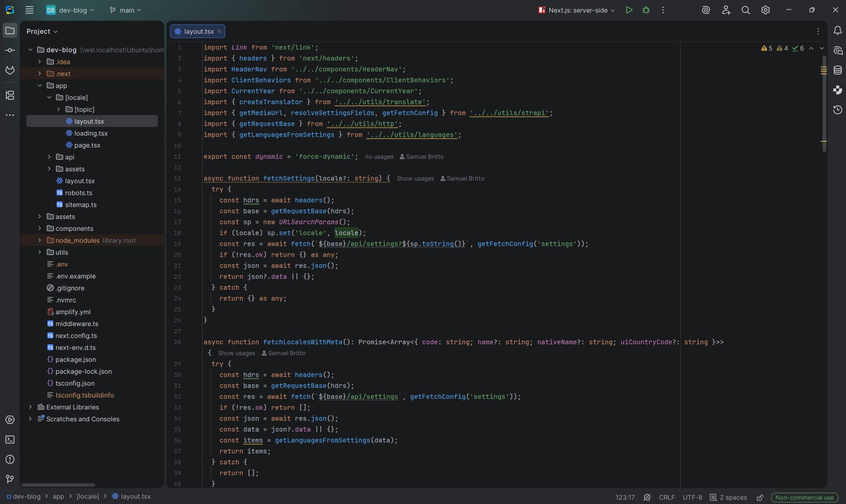Open Search Everywhere magnifier
The width and height of the screenshot is (846, 504).
pos(745,10)
